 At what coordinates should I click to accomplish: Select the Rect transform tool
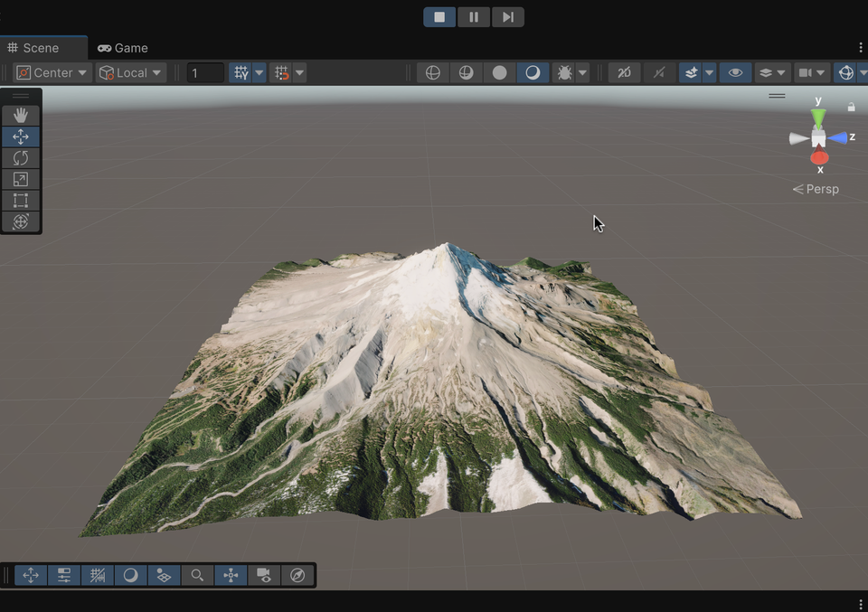pyautogui.click(x=21, y=201)
